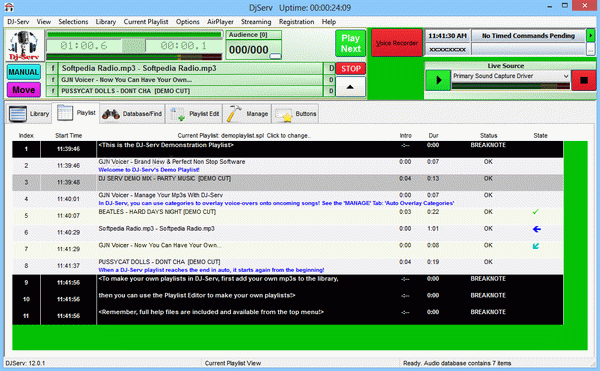Open the Help menu
This screenshot has width=600, height=371.
click(x=329, y=22)
